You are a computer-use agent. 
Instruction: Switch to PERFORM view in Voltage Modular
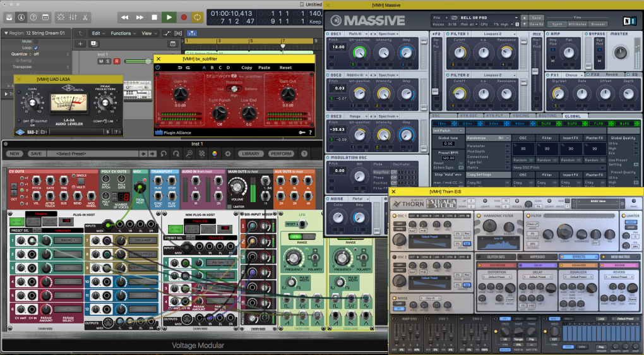point(281,153)
